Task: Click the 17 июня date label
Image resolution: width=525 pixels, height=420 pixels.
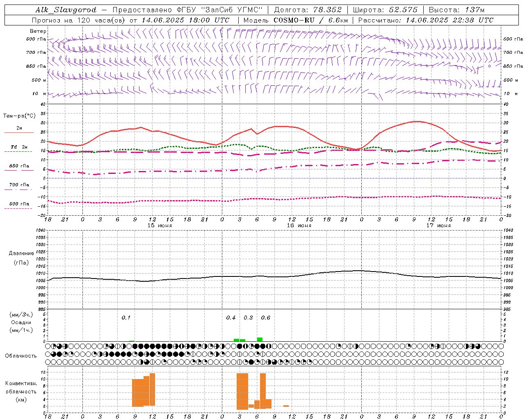Action: tap(438, 226)
